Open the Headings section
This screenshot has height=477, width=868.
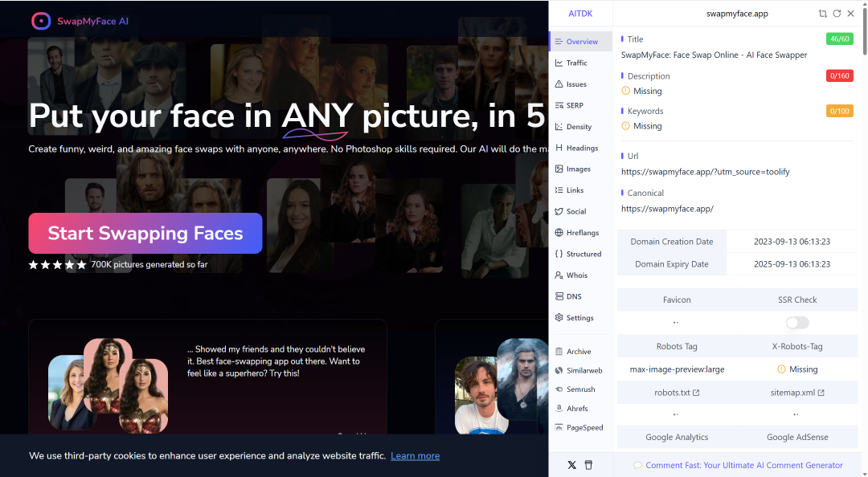582,148
